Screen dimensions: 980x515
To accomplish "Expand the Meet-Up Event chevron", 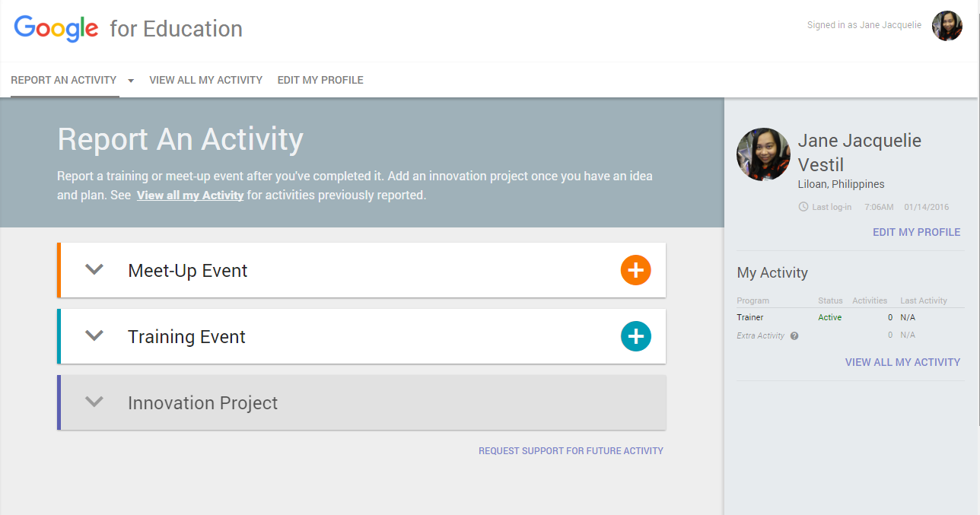I will [94, 270].
